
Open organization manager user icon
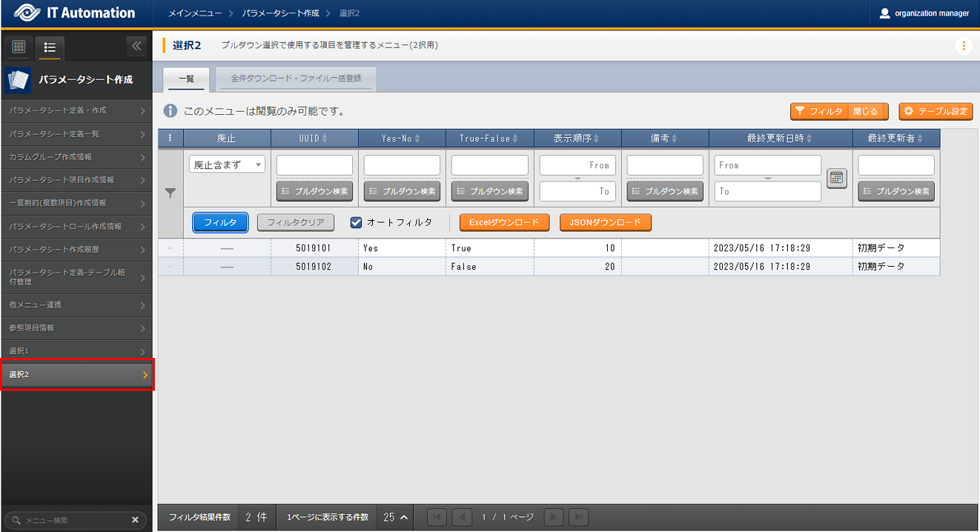coord(884,13)
